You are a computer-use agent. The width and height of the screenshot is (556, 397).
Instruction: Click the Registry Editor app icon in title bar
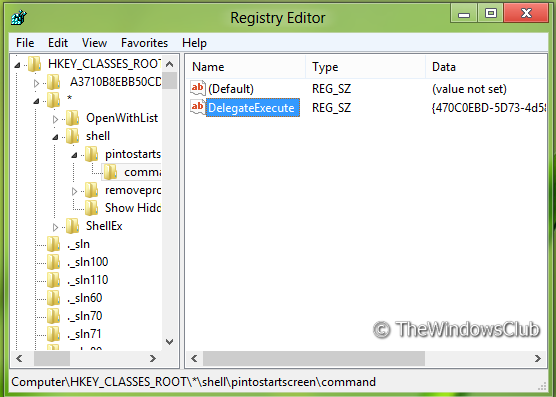coord(18,17)
